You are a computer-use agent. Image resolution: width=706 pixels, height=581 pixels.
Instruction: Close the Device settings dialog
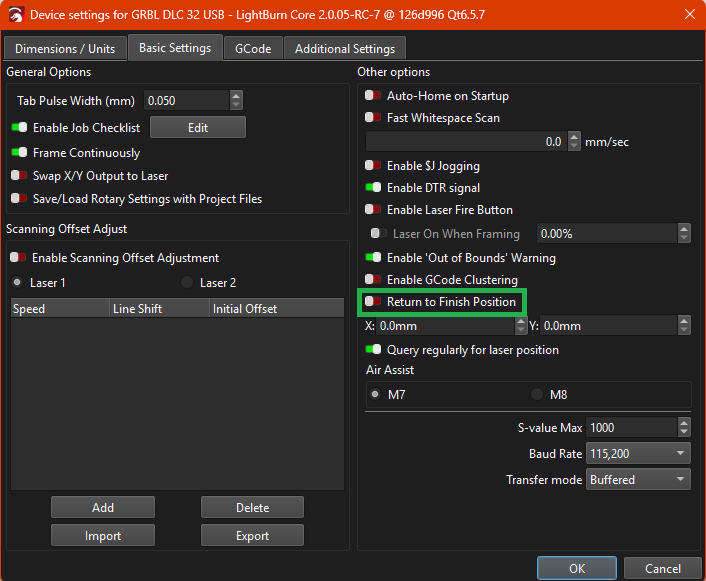tap(689, 15)
